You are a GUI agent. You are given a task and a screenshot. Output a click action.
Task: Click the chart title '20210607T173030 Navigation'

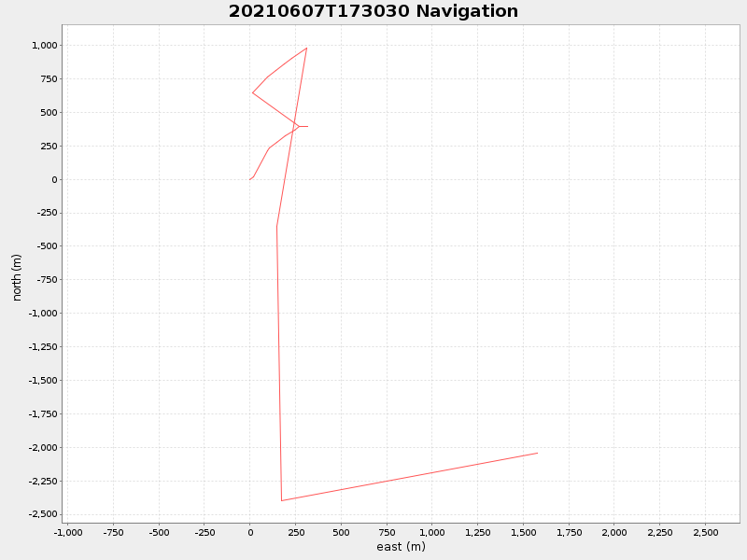click(x=373, y=11)
